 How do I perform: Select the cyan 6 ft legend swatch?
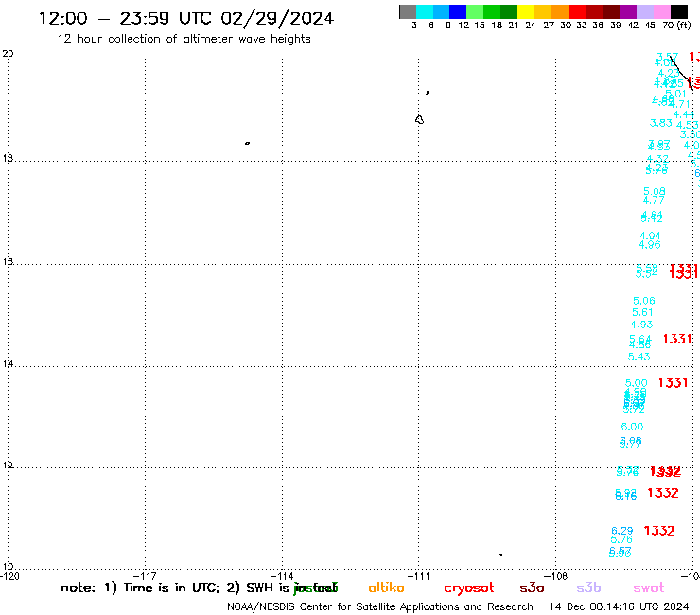[x=425, y=11]
